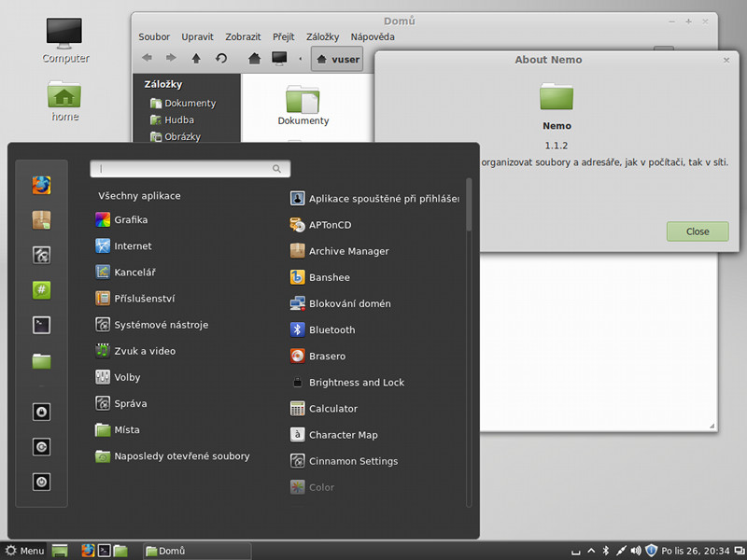The width and height of the screenshot is (747, 560).
Task: Click Show Desktop panel icon
Action: pyautogui.click(x=60, y=551)
